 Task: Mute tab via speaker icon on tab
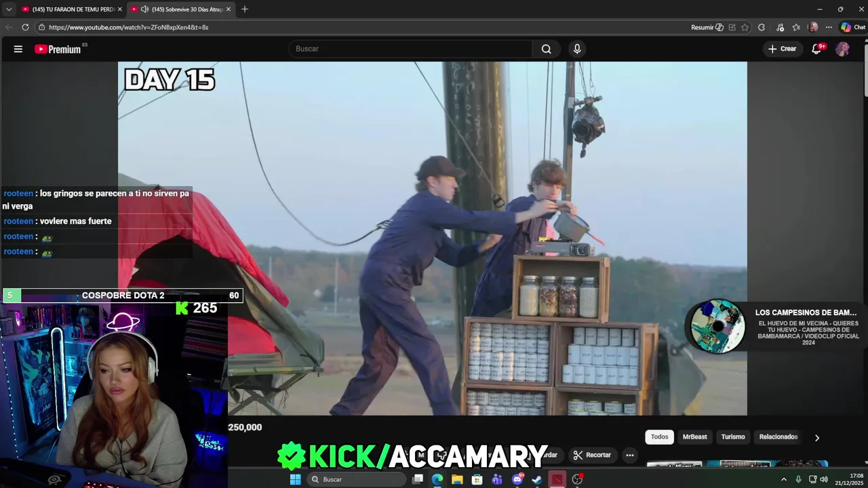click(x=144, y=9)
